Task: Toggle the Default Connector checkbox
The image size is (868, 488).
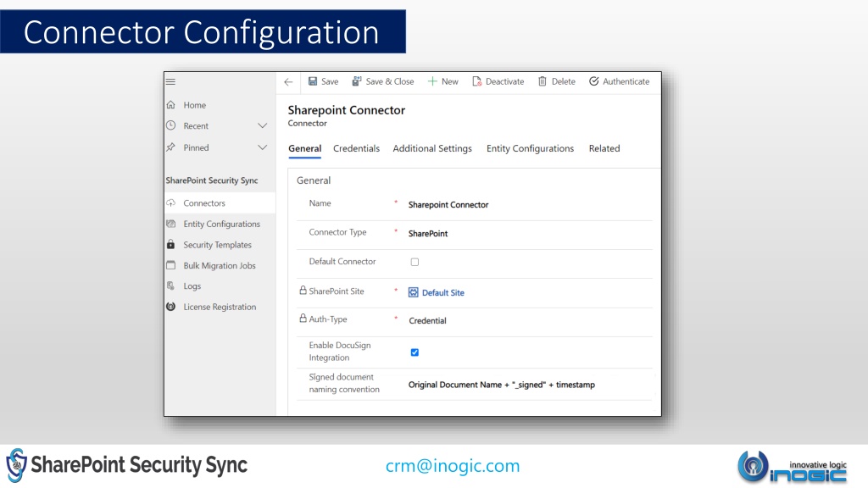Action: (415, 262)
